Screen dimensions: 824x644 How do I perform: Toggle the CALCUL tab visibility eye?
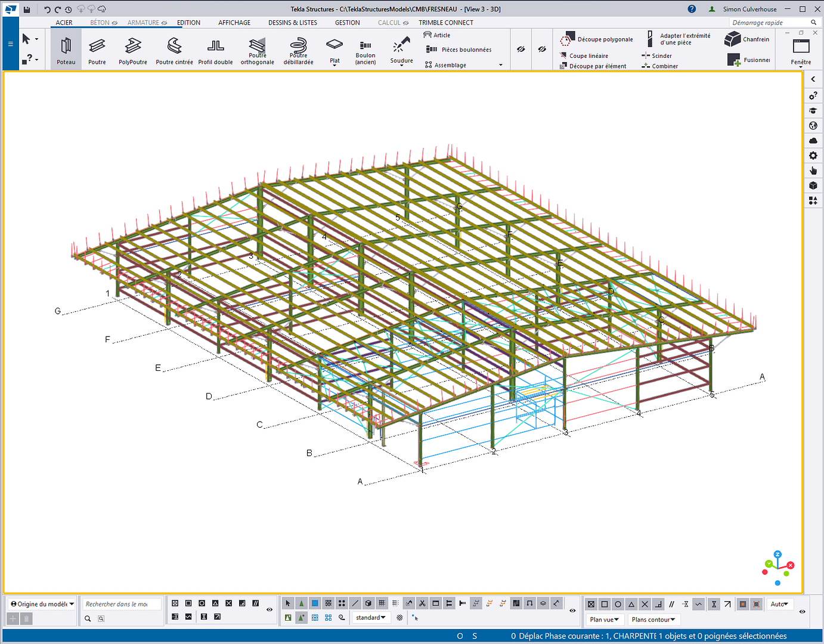[406, 23]
